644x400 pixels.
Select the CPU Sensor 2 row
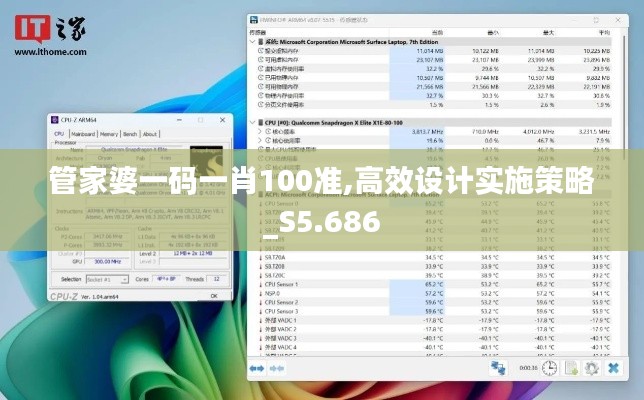click(435, 302)
